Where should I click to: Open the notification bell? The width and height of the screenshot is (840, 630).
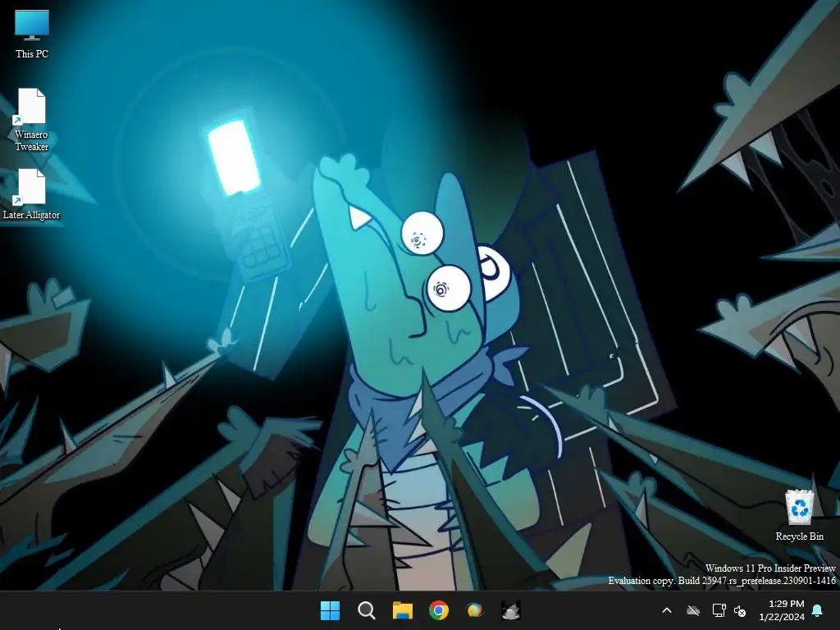coord(818,610)
